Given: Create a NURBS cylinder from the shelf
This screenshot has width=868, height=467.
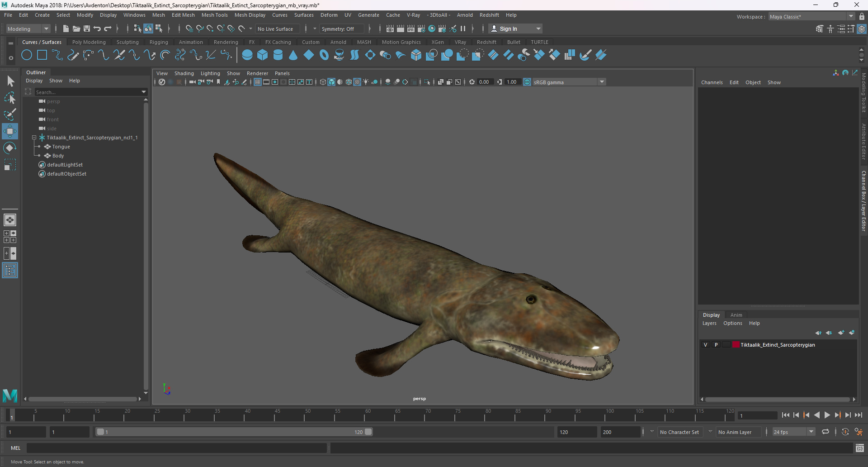Looking at the screenshot, I should pyautogui.click(x=278, y=55).
